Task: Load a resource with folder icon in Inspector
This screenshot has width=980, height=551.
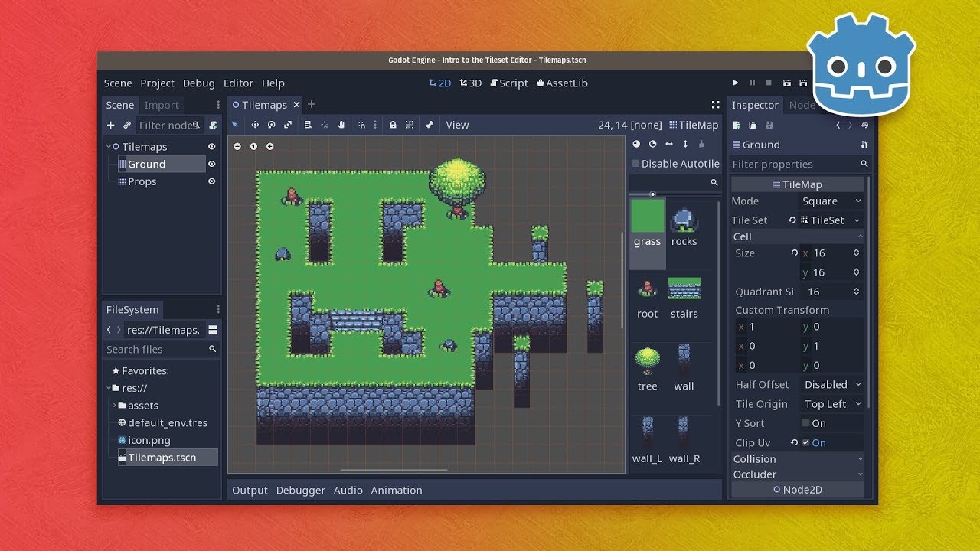Action: click(753, 125)
